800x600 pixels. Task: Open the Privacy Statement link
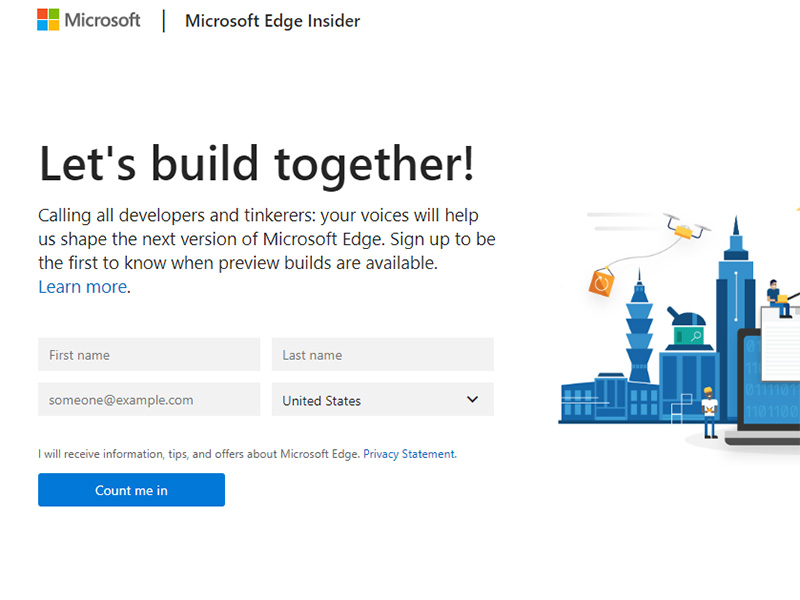pyautogui.click(x=409, y=454)
